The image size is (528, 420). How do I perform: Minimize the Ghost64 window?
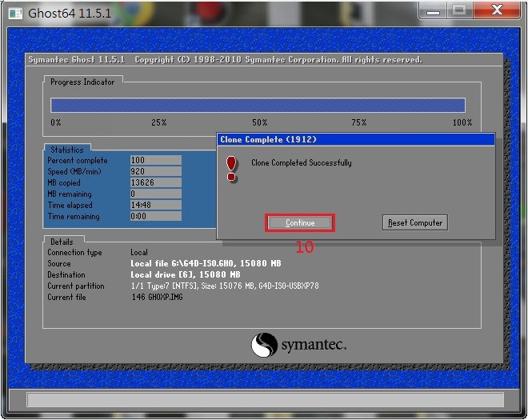[x=433, y=11]
